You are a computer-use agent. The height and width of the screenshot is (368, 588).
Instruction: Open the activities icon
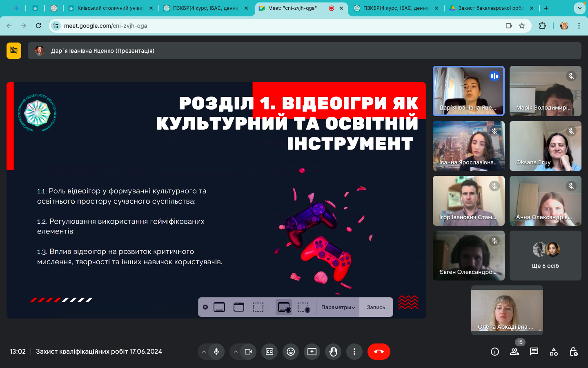[554, 352]
